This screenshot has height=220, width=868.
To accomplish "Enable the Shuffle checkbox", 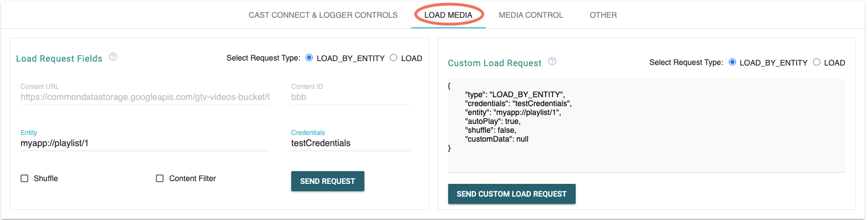I will (x=24, y=178).
